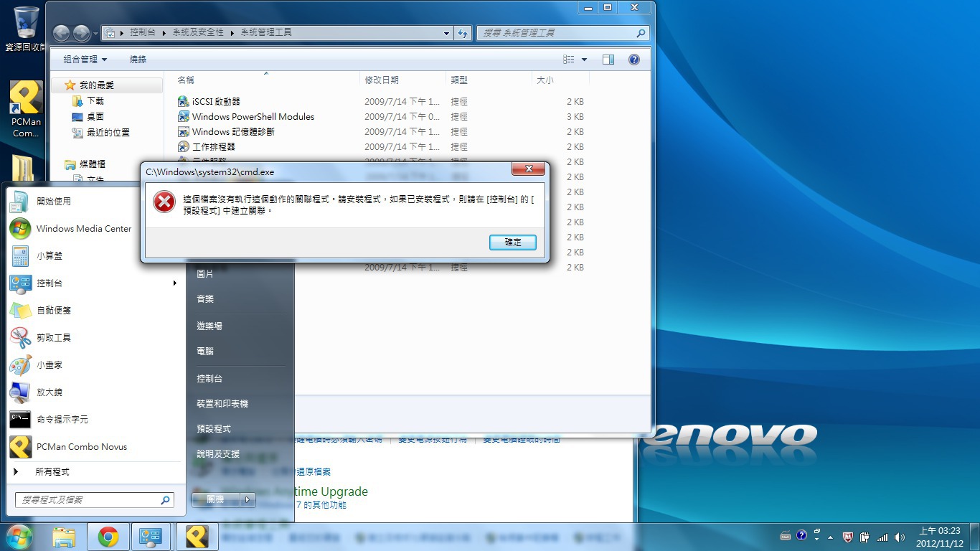Change the view using the view icon
The image size is (980, 551).
coord(569,60)
